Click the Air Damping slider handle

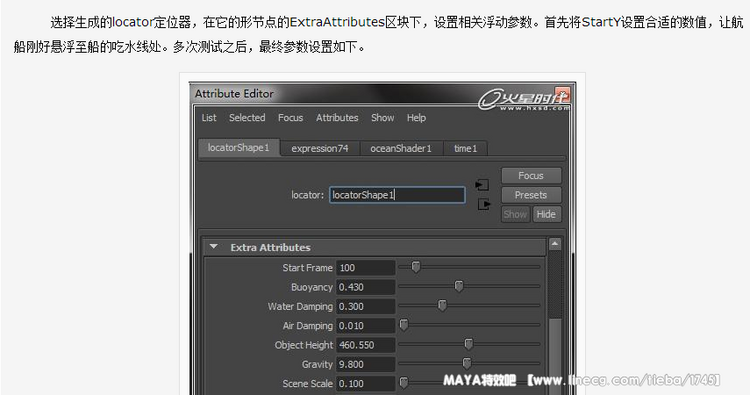pyautogui.click(x=404, y=325)
